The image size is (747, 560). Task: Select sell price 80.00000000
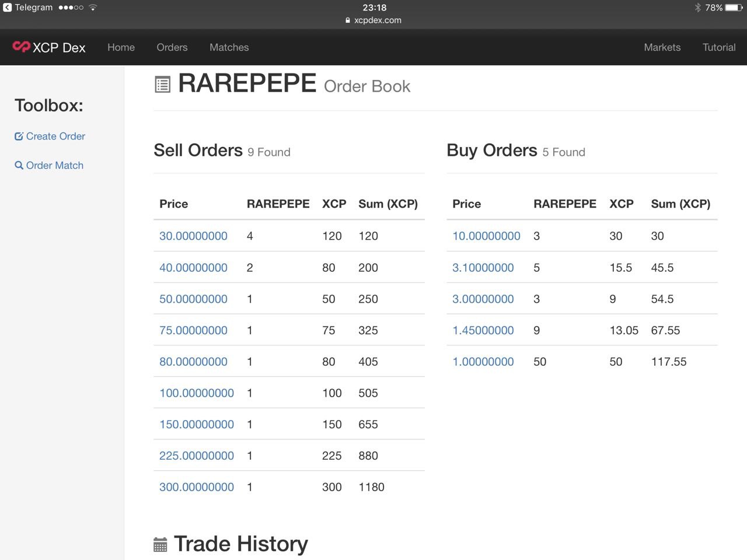pyautogui.click(x=193, y=362)
